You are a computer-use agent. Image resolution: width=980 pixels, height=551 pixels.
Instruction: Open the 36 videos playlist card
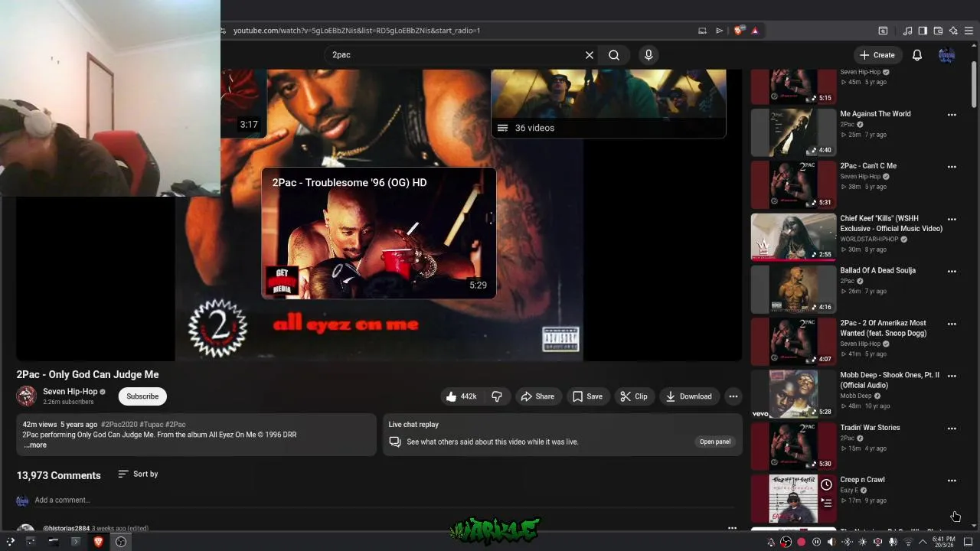coord(608,103)
